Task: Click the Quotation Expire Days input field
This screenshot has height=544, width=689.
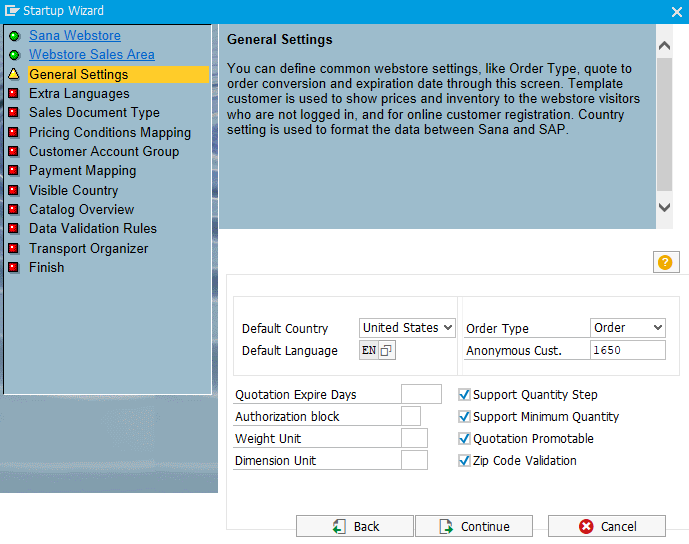Action: tap(421, 394)
